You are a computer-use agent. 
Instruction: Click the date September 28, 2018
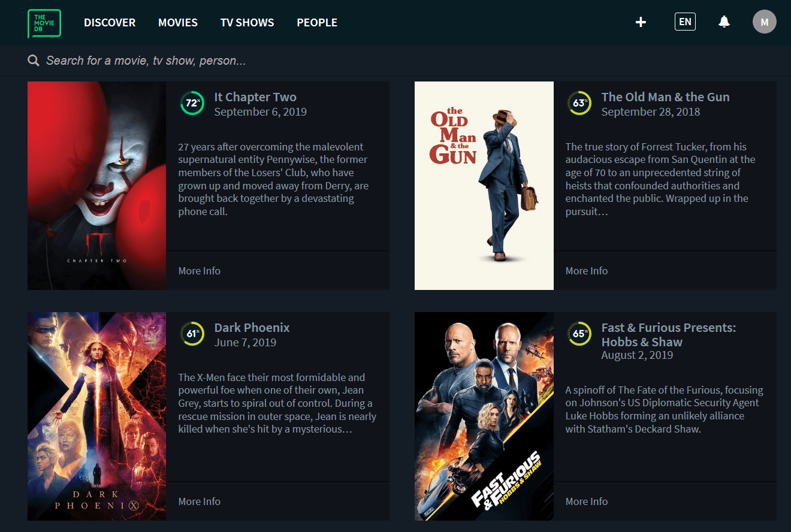click(651, 112)
